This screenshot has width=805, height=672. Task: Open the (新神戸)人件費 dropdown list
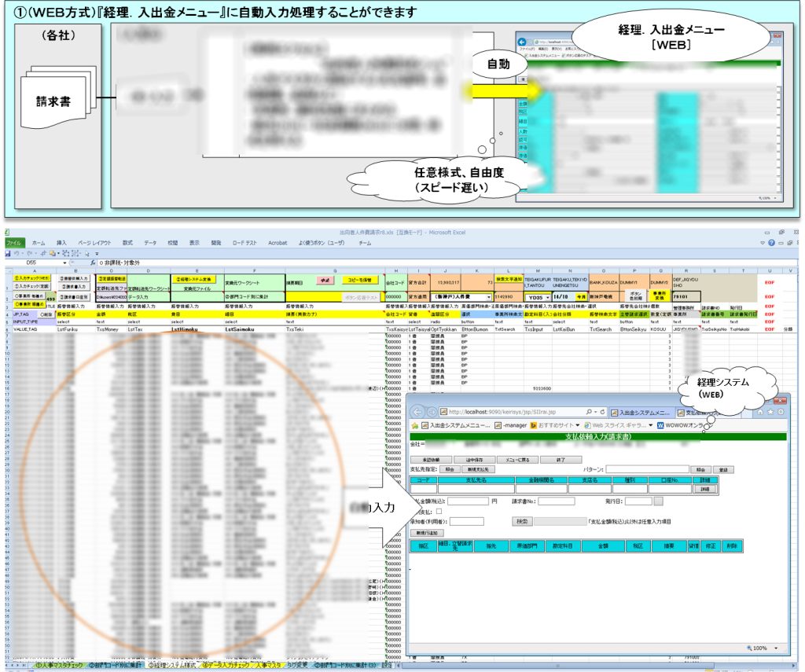point(489,297)
